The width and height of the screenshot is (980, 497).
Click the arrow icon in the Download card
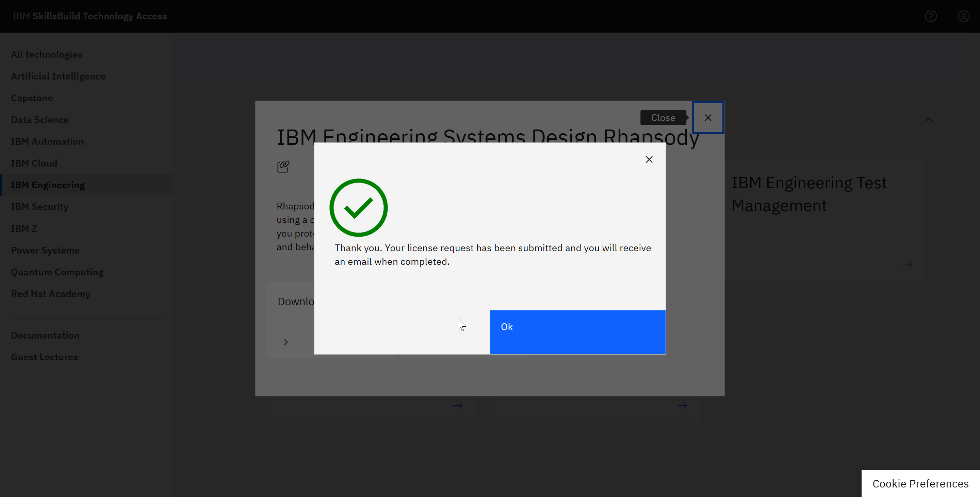[283, 342]
